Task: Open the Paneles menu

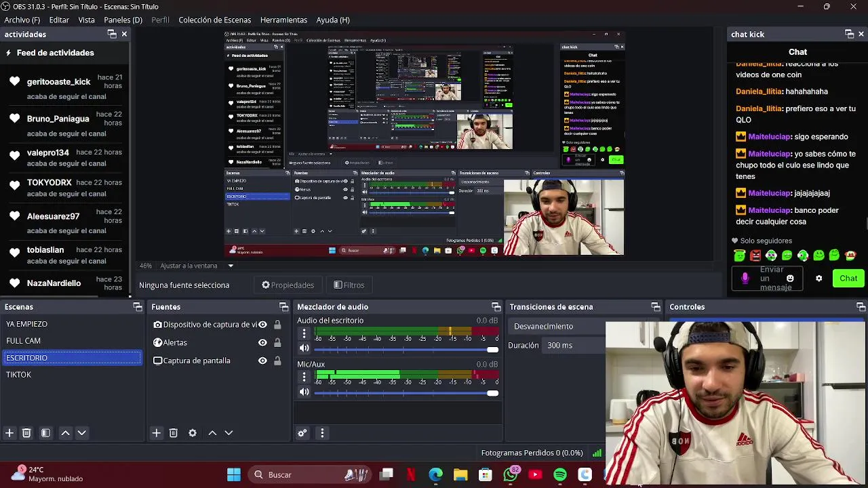Action: [123, 20]
